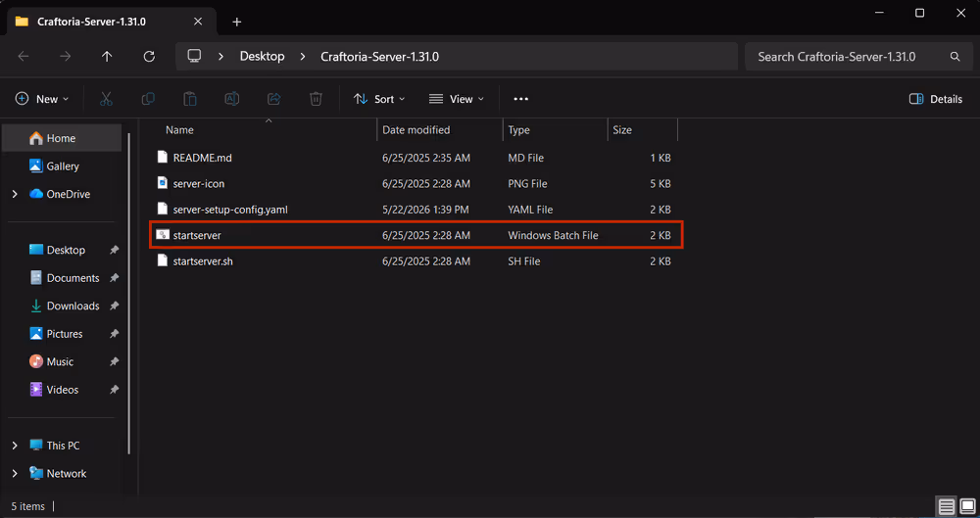Switch to the large thumbnails view icon
This screenshot has width=980, height=518.
[967, 505]
